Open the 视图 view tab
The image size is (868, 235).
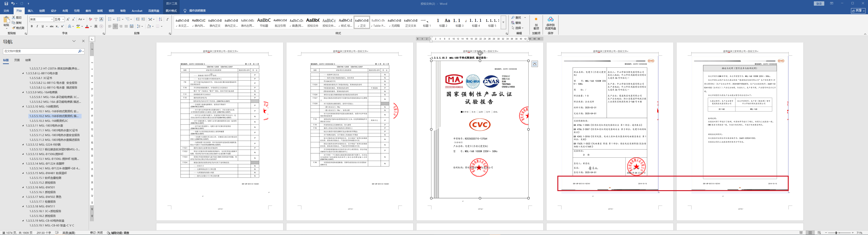click(111, 11)
